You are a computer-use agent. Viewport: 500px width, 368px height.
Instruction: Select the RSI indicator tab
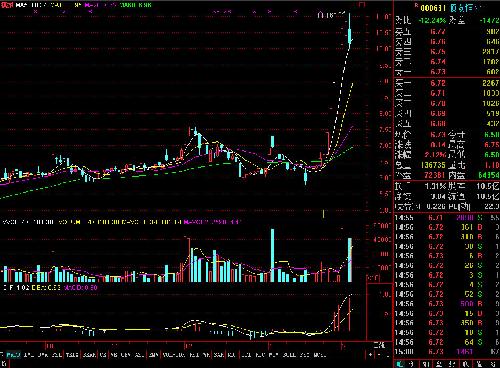point(194,355)
